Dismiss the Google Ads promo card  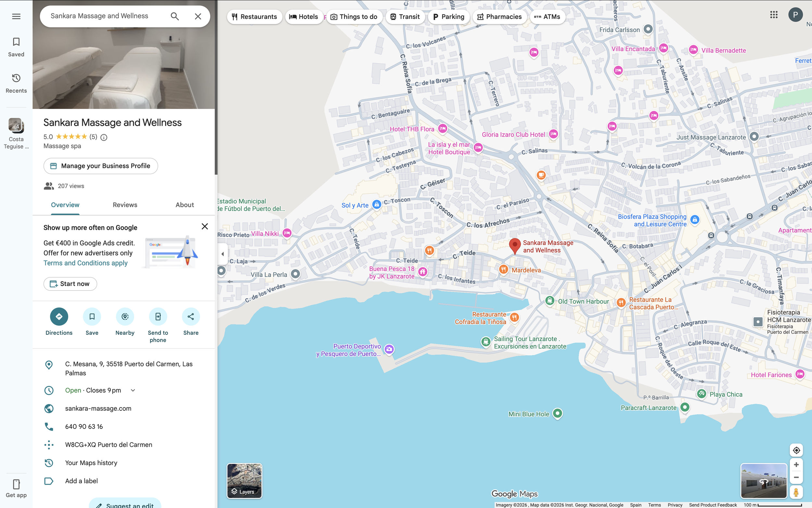coord(205,227)
